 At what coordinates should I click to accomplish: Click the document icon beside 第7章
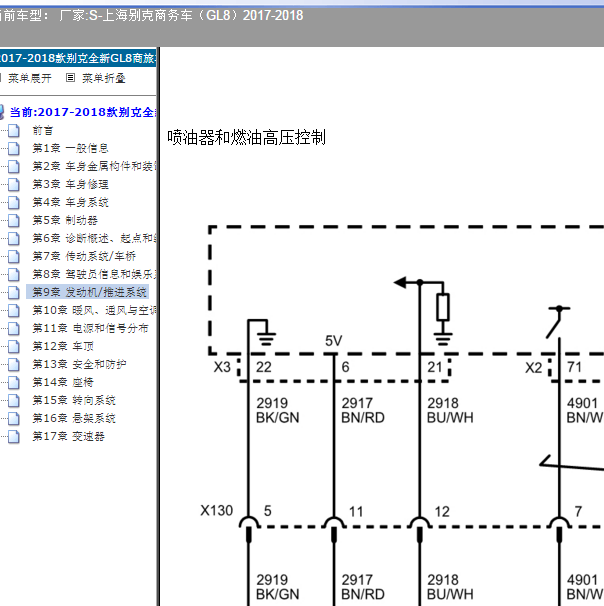tap(14, 256)
